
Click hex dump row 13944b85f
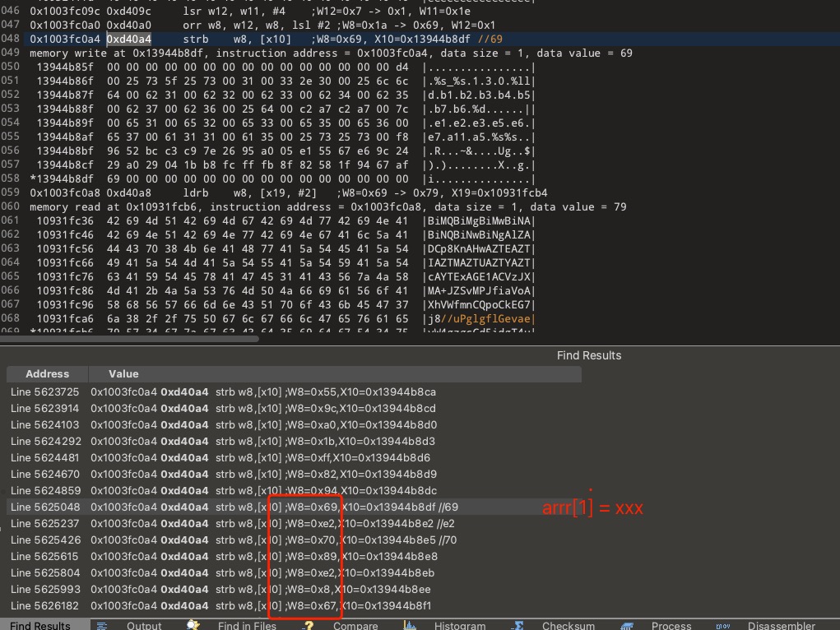click(286, 67)
